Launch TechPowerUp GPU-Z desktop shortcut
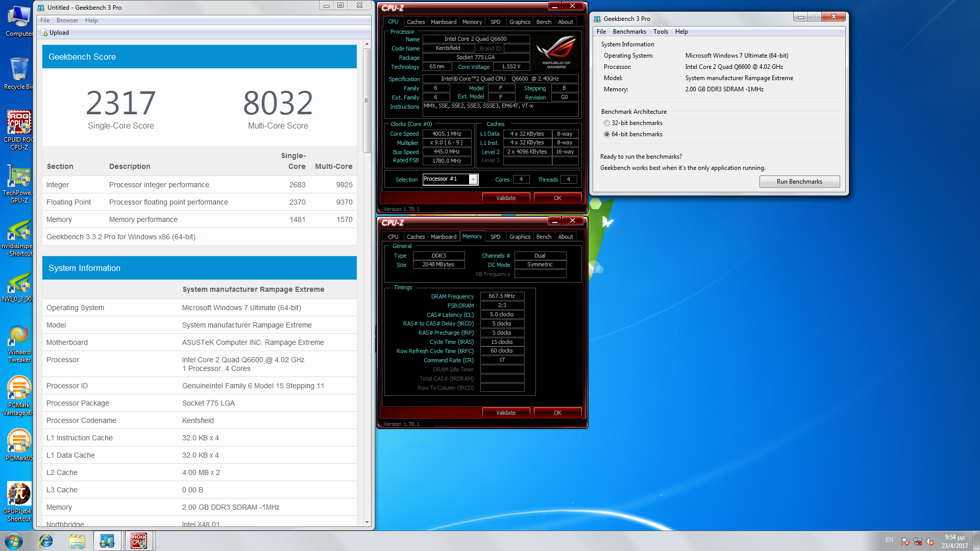The image size is (980, 551). coord(19,184)
